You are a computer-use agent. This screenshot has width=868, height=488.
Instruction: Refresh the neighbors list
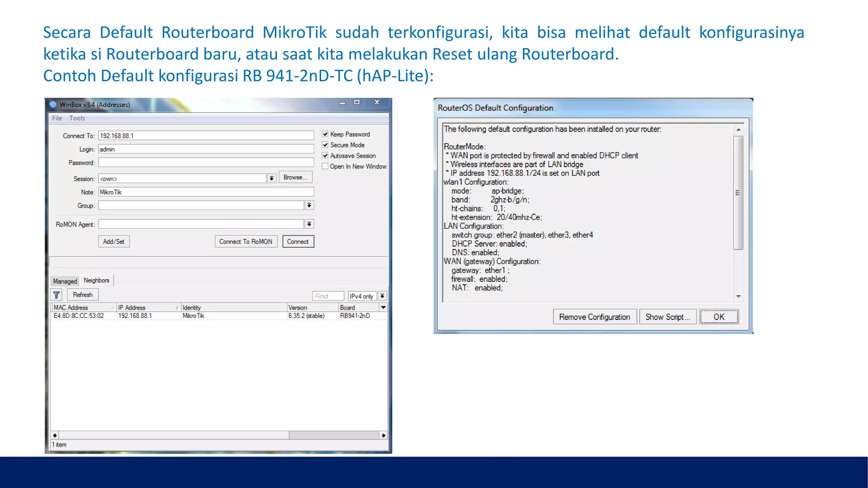pos(83,295)
